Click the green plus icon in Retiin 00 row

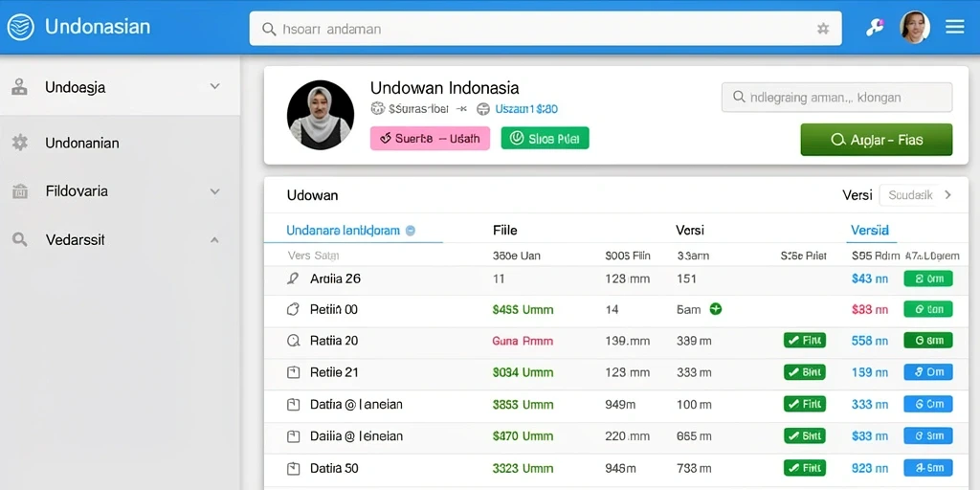point(716,309)
